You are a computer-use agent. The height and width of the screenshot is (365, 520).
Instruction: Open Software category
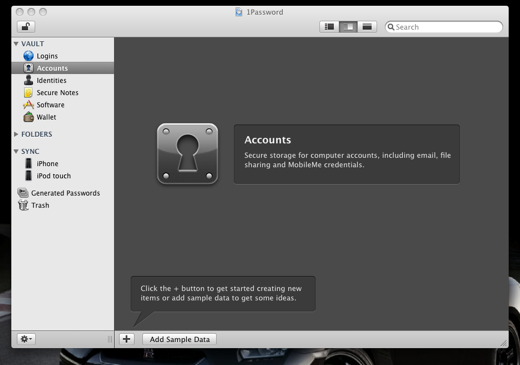coord(50,105)
